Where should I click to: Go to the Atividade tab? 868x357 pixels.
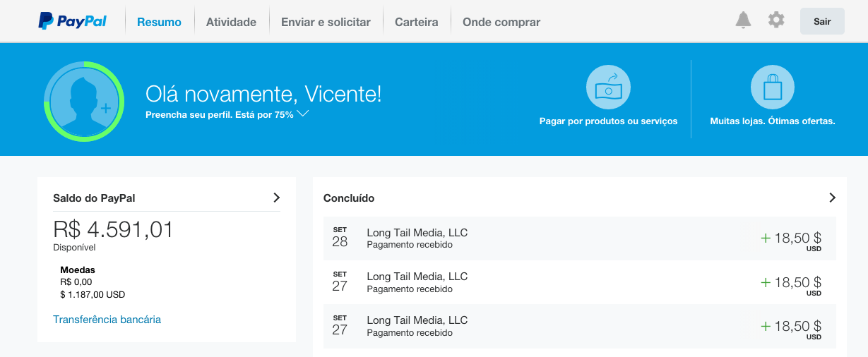231,22
